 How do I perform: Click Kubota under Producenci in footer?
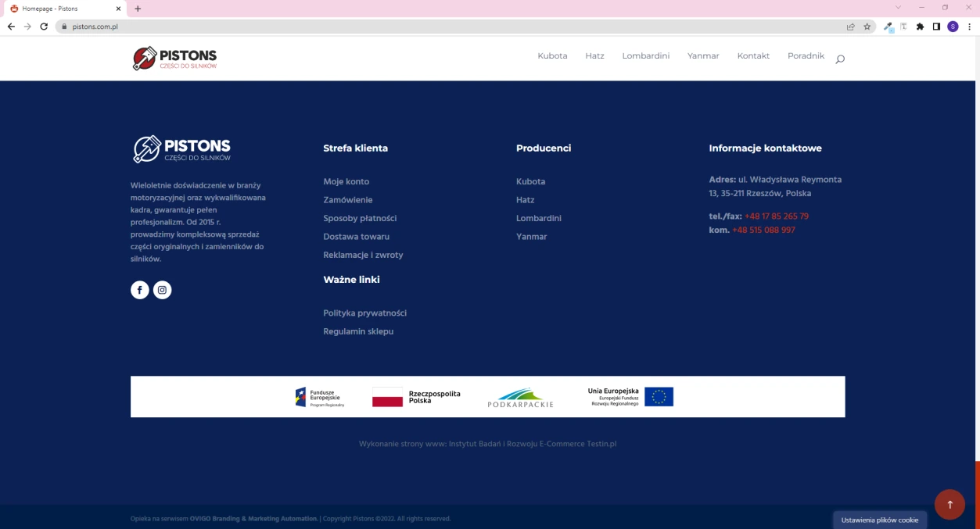coord(531,181)
